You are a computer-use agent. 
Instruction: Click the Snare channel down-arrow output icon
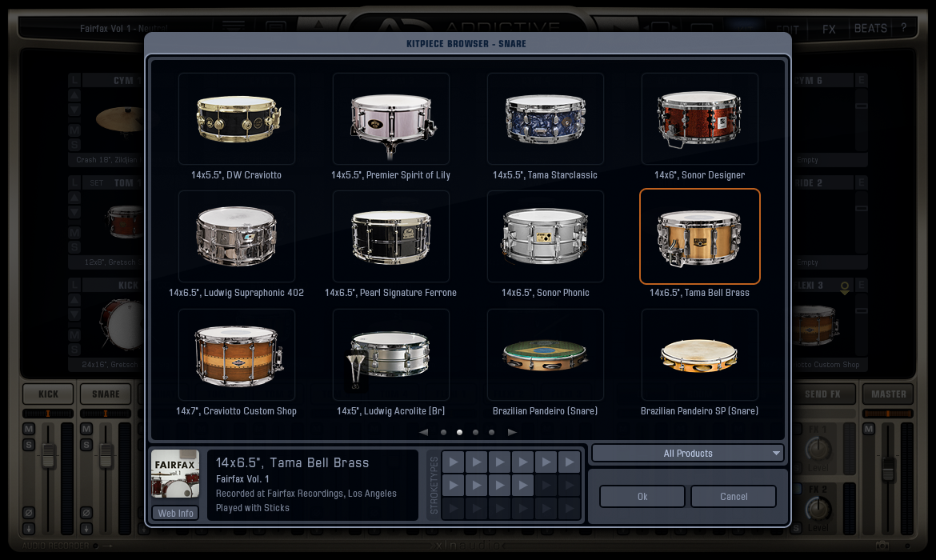click(x=86, y=528)
